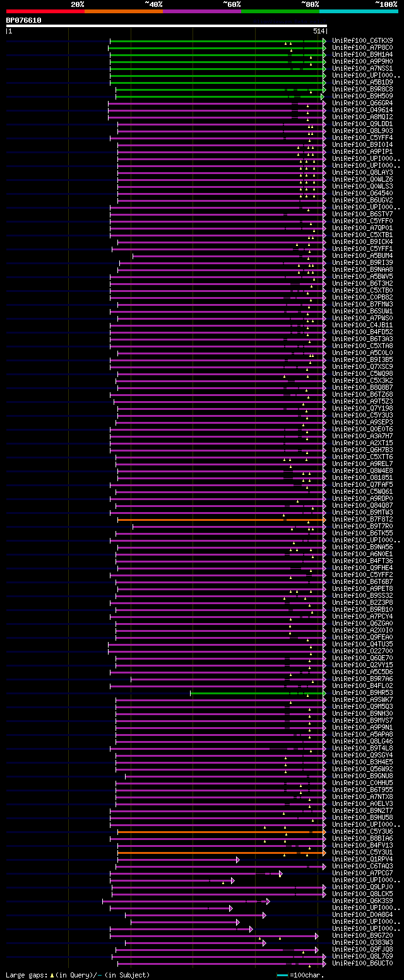Open hit UniRef100_B9H1A4
Image resolution: width=404 pixels, height=980 pixels.
click(x=362, y=54)
